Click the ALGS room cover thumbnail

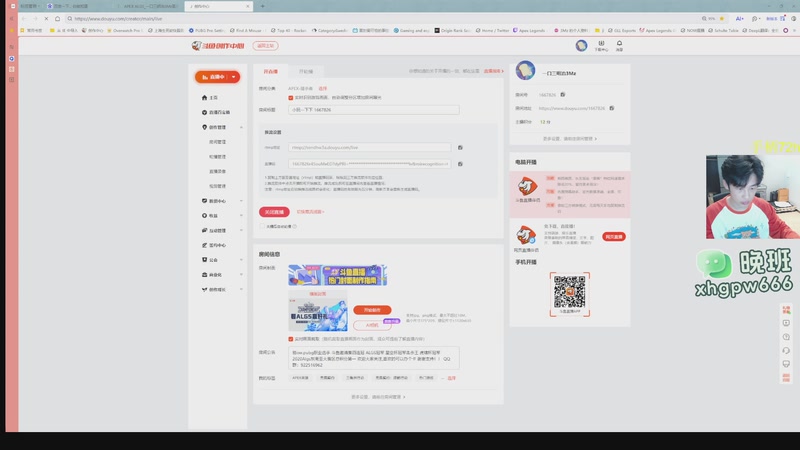click(318, 315)
